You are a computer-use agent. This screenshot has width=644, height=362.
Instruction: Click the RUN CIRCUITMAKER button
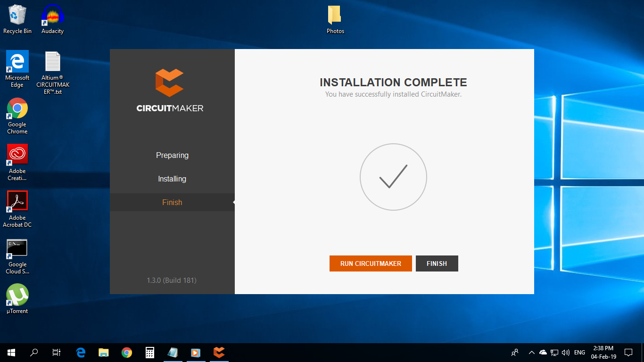point(371,263)
